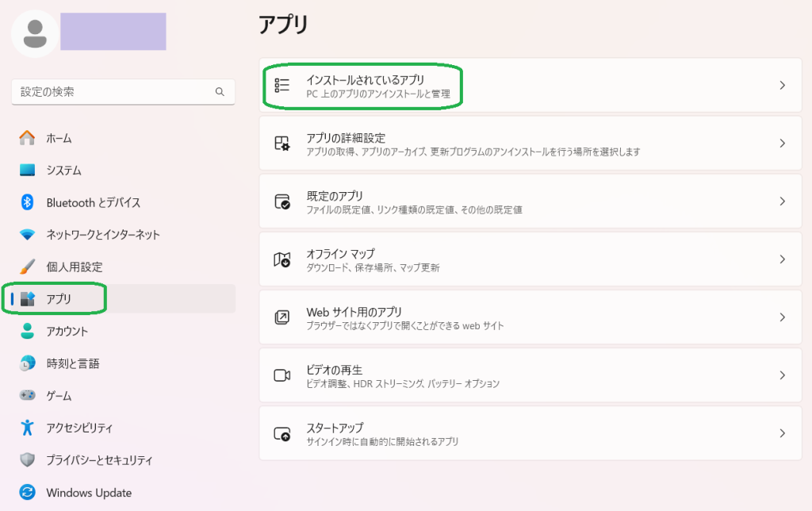Go to Bluetooth とデバイス settings
812x511 pixels.
point(93,203)
